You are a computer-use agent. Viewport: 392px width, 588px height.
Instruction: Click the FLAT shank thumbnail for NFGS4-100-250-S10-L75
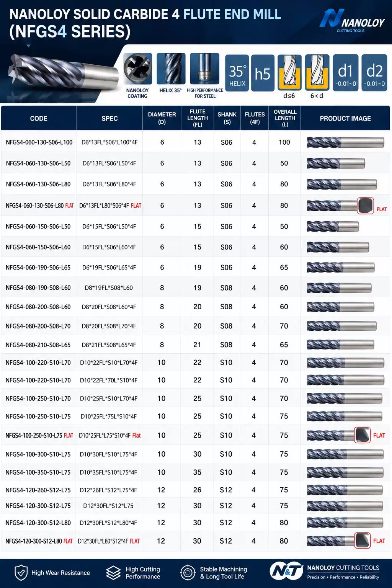coord(362,435)
